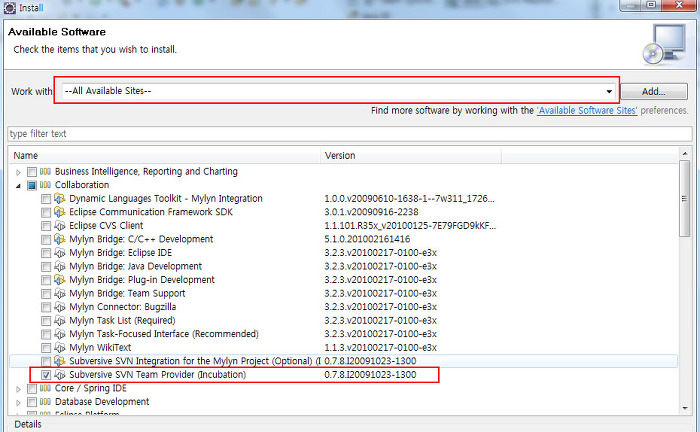The height and width of the screenshot is (432, 700).
Task: Click the Subversive SVN Team Provider icon
Action: [x=60, y=375]
